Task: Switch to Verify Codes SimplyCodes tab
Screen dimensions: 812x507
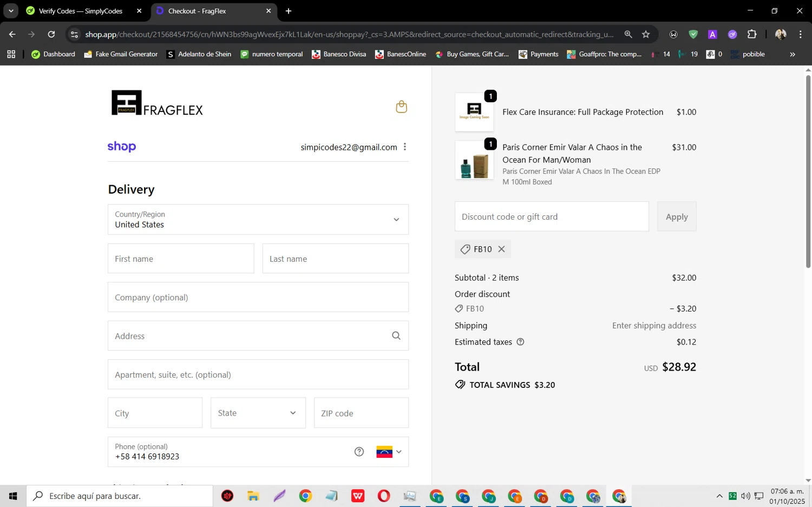Action: (80, 11)
